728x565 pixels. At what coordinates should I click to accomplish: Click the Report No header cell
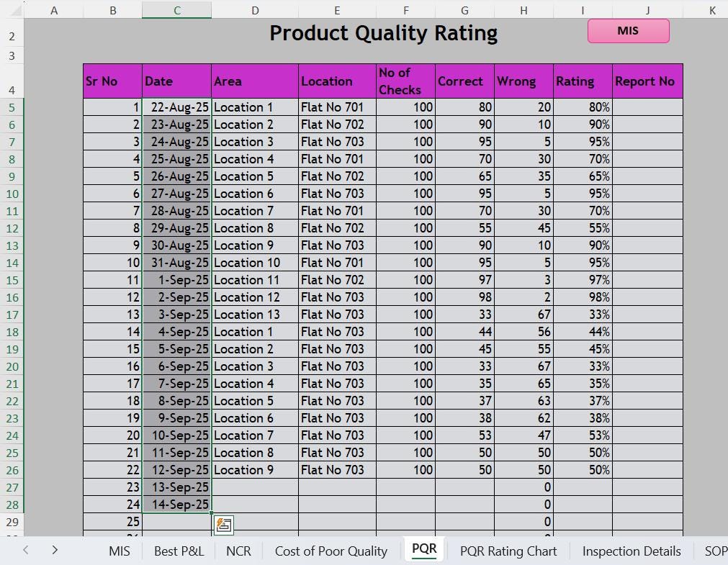pos(646,81)
